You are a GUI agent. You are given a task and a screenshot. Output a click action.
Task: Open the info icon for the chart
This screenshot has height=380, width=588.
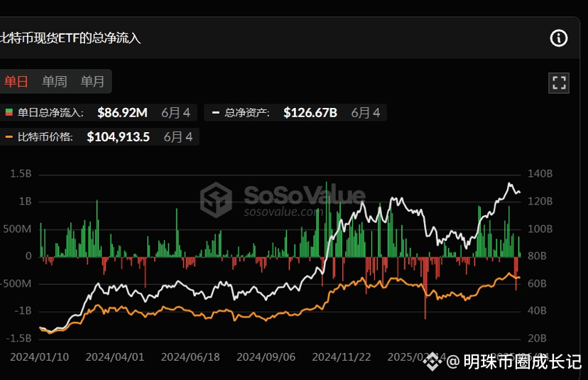click(x=558, y=38)
